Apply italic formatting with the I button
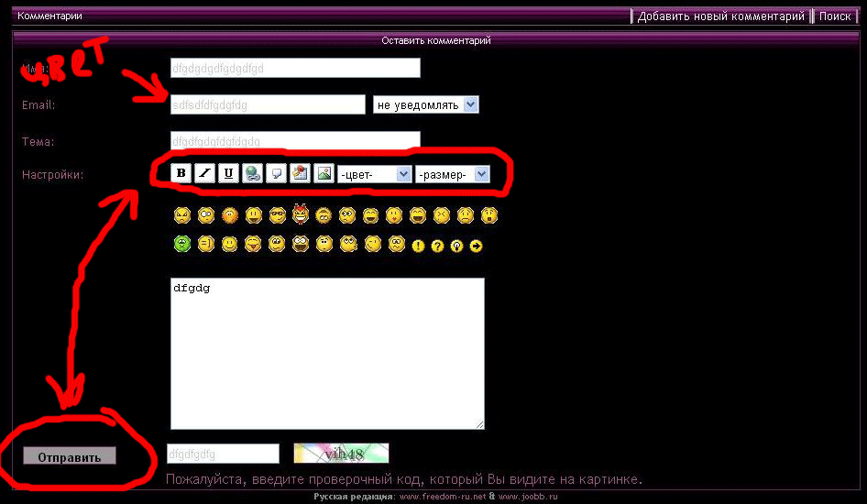 (204, 173)
